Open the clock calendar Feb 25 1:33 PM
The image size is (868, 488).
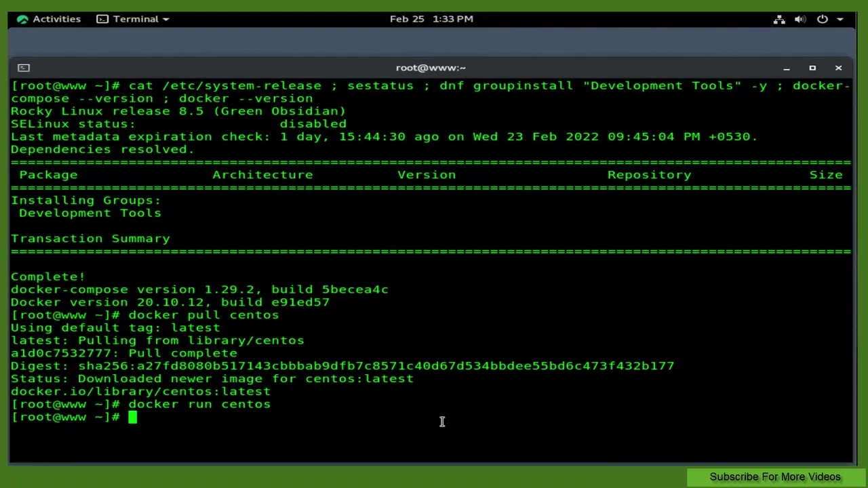[431, 19]
